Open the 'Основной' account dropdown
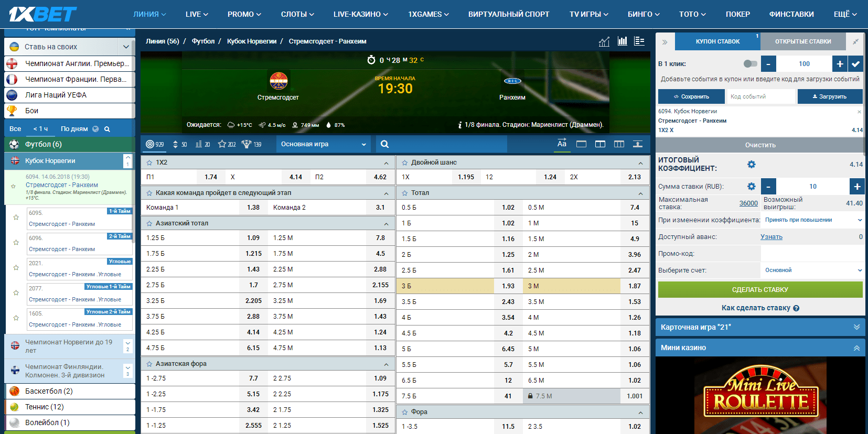Viewport: 868px width, 434px height. click(x=812, y=270)
